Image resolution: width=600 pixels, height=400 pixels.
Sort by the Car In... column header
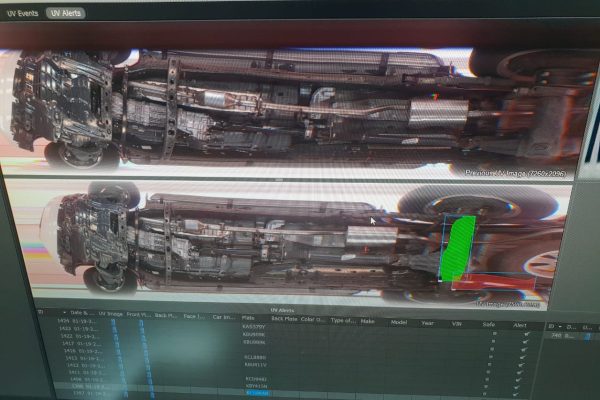click(x=224, y=317)
